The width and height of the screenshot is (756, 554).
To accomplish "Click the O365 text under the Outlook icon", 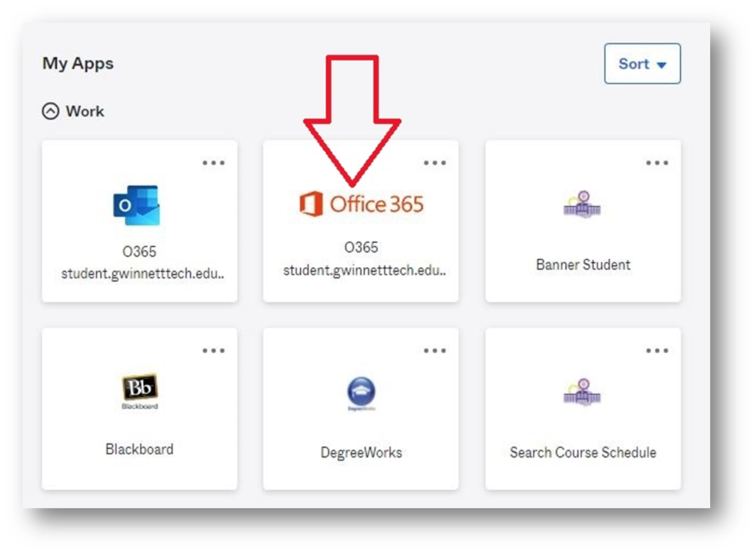I will [140, 252].
